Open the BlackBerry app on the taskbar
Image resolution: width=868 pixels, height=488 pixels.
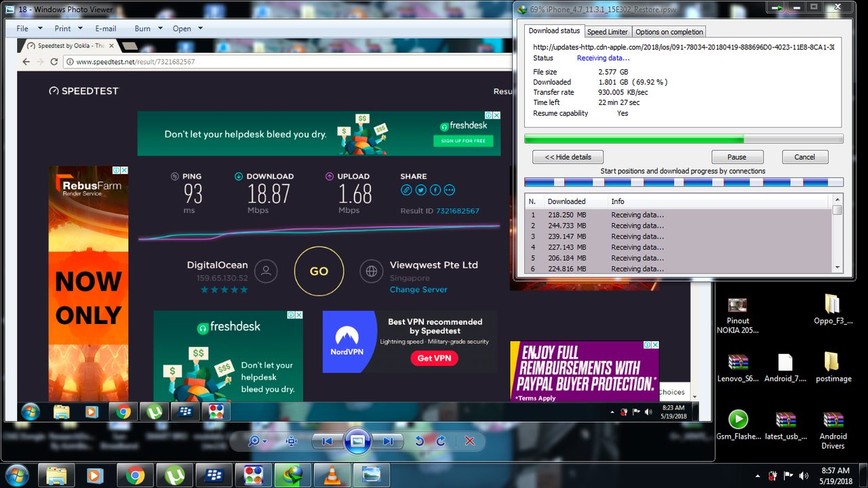coord(214,475)
